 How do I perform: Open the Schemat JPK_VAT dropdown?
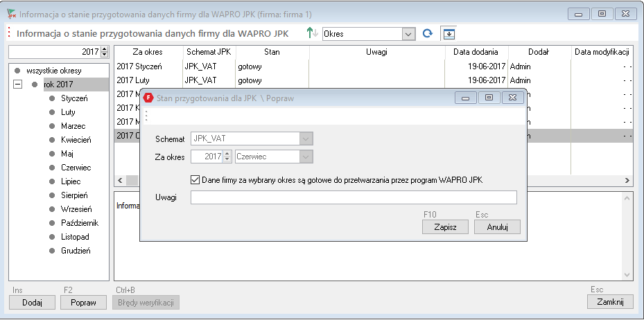[x=306, y=139]
